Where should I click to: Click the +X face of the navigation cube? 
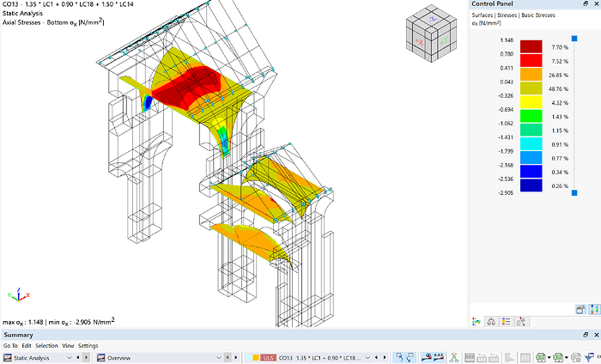pyautogui.click(x=420, y=42)
